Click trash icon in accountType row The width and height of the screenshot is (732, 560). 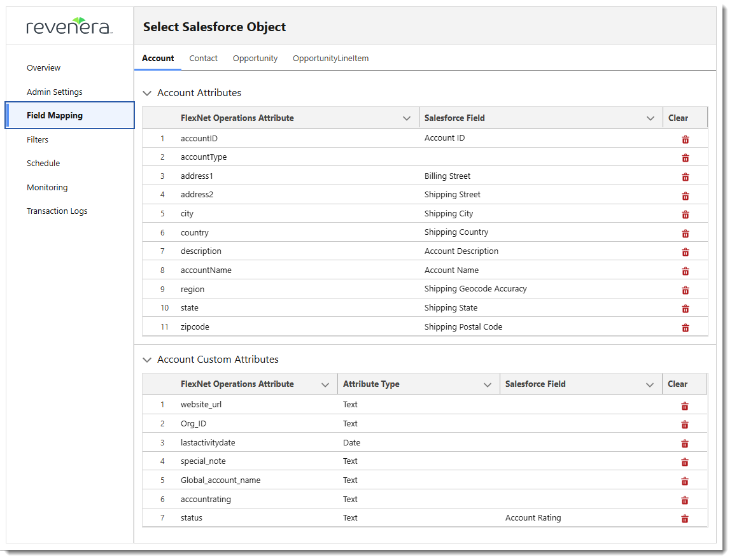point(686,158)
